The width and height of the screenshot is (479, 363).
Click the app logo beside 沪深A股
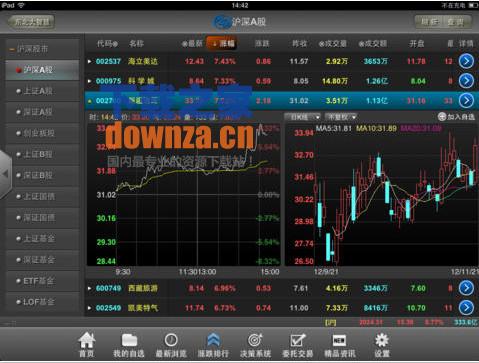(x=221, y=22)
